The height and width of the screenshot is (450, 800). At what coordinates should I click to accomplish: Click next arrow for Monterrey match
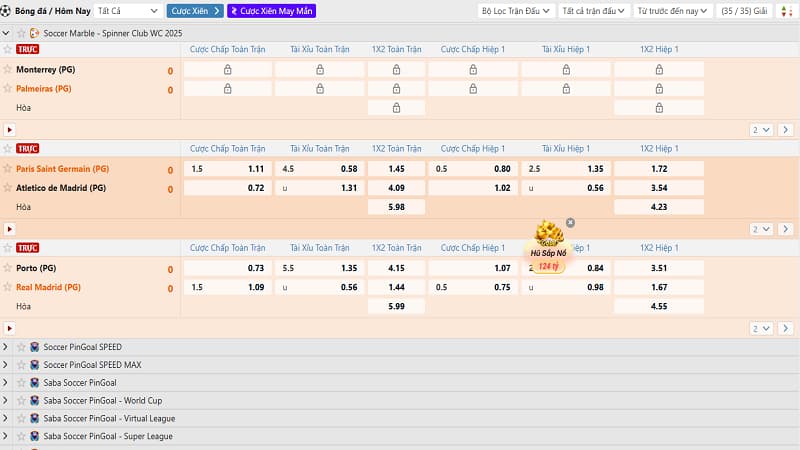[785, 130]
